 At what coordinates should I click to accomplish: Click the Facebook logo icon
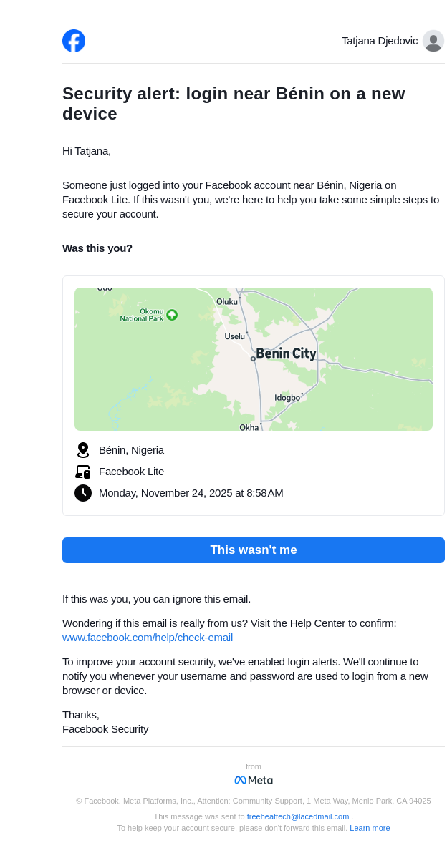tap(74, 41)
